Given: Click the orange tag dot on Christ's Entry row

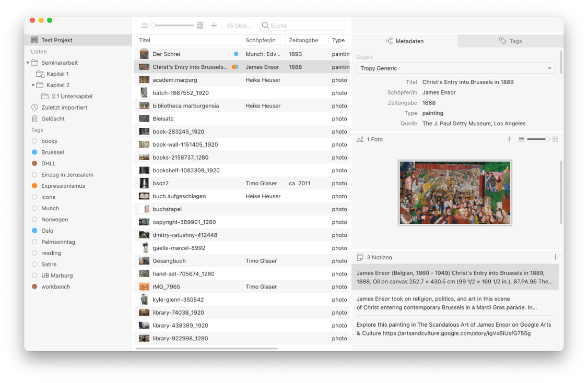Looking at the screenshot, I should pos(235,66).
